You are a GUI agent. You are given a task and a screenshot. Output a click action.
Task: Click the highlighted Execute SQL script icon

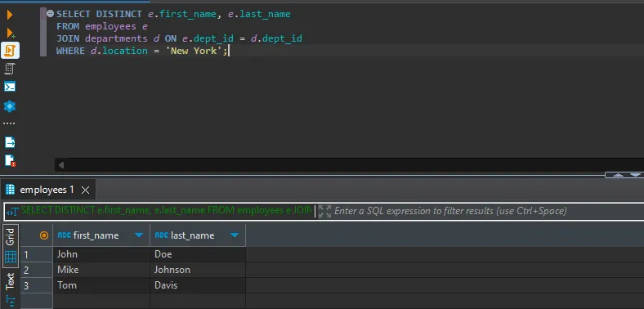(11, 50)
